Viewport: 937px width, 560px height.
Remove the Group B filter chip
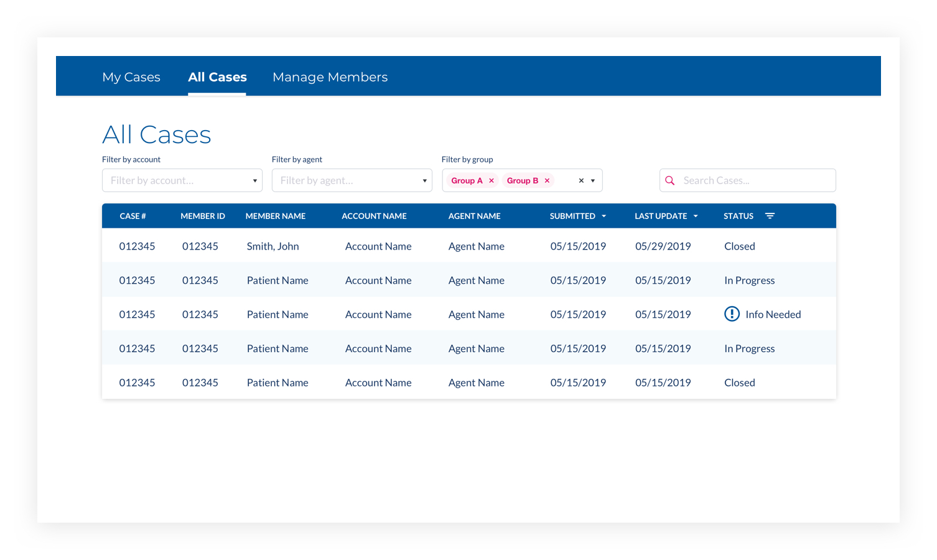click(x=548, y=180)
